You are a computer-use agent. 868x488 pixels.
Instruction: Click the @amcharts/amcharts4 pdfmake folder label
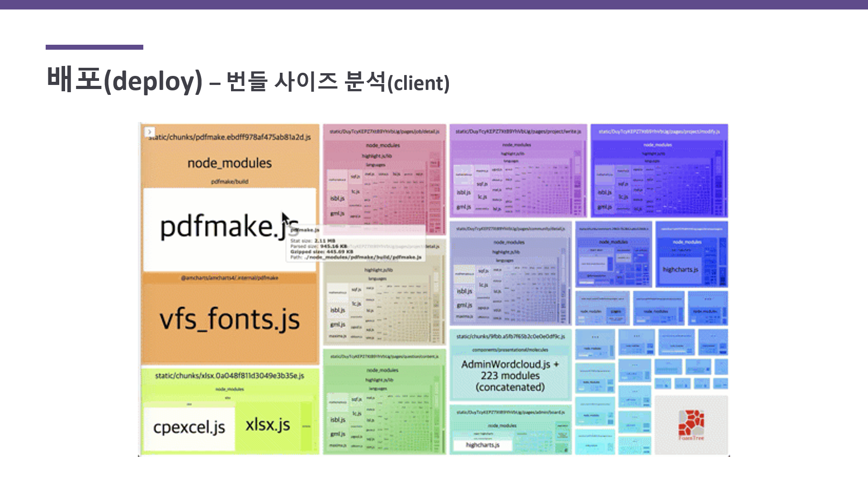click(230, 278)
